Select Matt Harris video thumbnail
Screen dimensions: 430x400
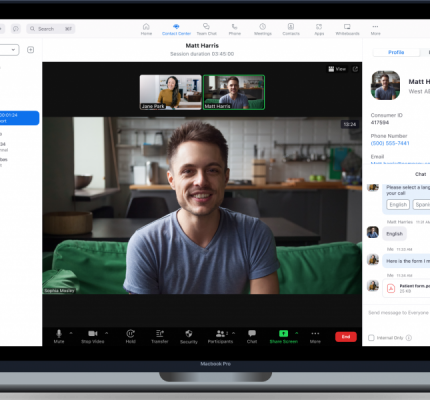(234, 92)
